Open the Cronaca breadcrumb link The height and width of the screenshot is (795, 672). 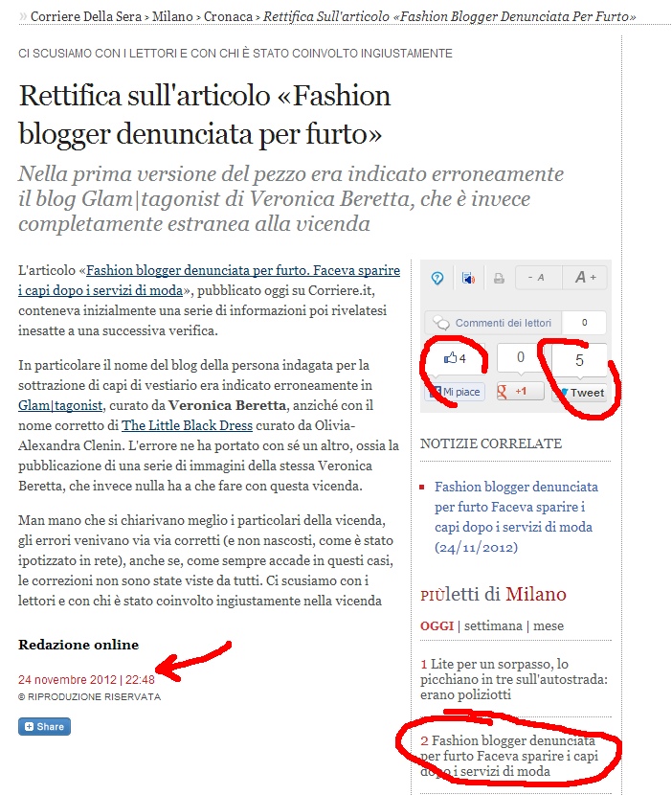(x=228, y=16)
